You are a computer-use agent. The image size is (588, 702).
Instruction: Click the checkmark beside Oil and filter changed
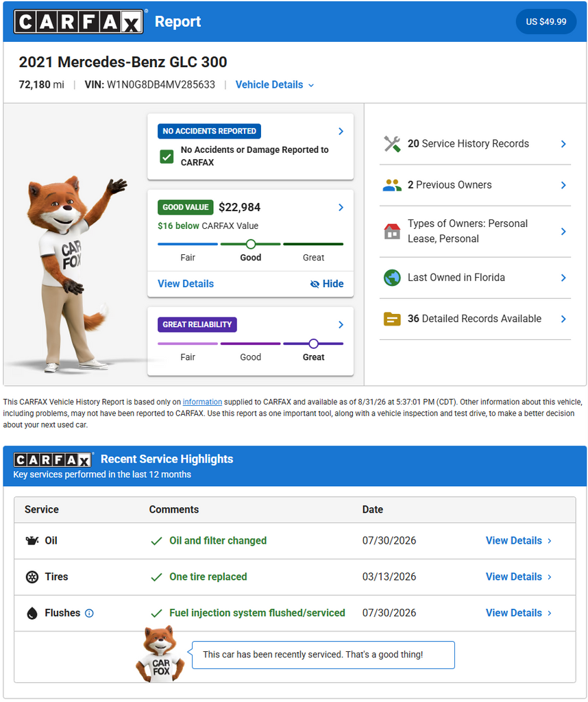point(157,542)
